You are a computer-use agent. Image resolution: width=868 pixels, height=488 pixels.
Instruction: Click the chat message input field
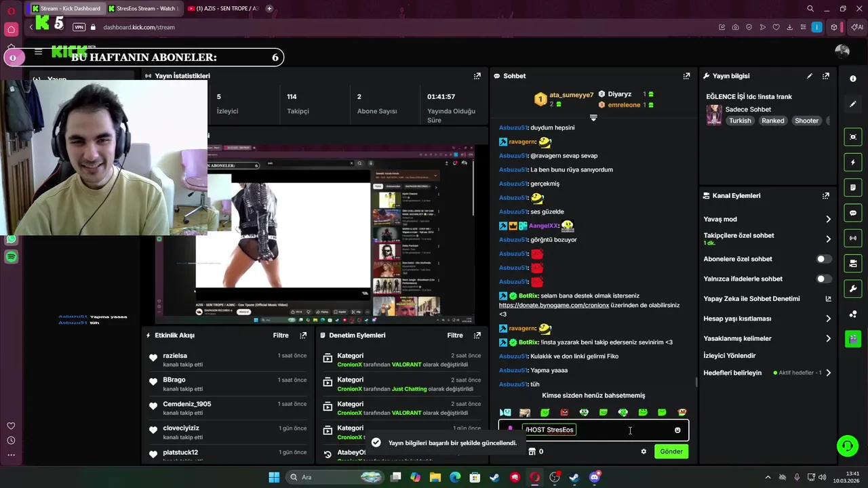pyautogui.click(x=593, y=430)
